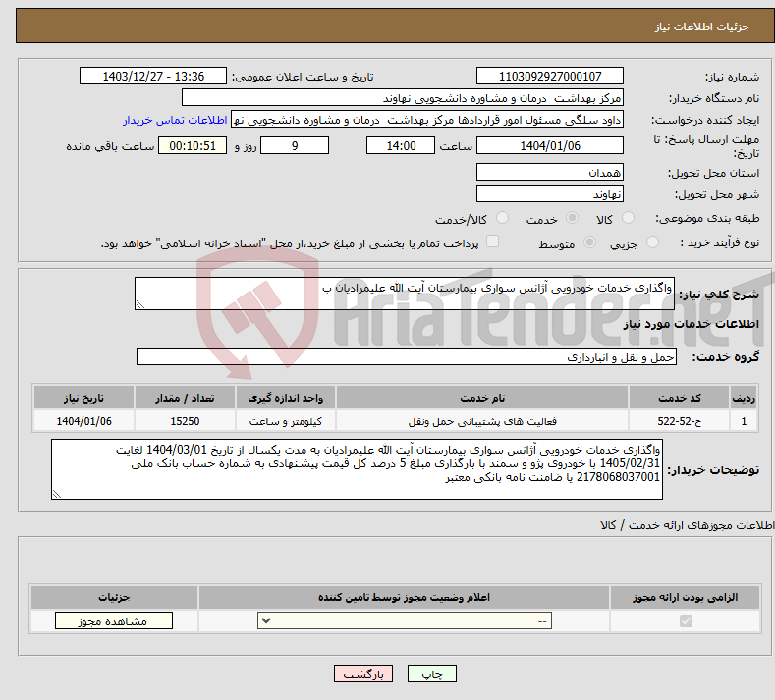Click the اطلاعات خدمات مورد نیاز heading
Screen dimensions: 775x700
[691, 324]
